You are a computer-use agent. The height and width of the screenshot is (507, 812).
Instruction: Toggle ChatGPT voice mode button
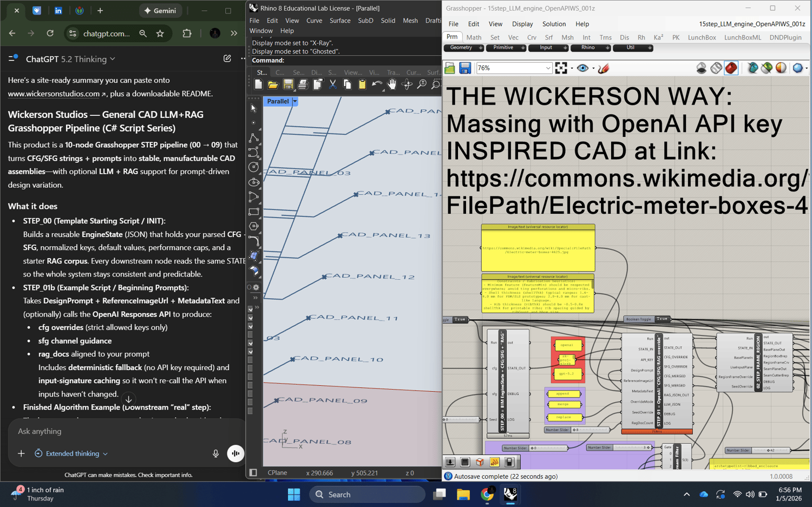click(x=235, y=453)
